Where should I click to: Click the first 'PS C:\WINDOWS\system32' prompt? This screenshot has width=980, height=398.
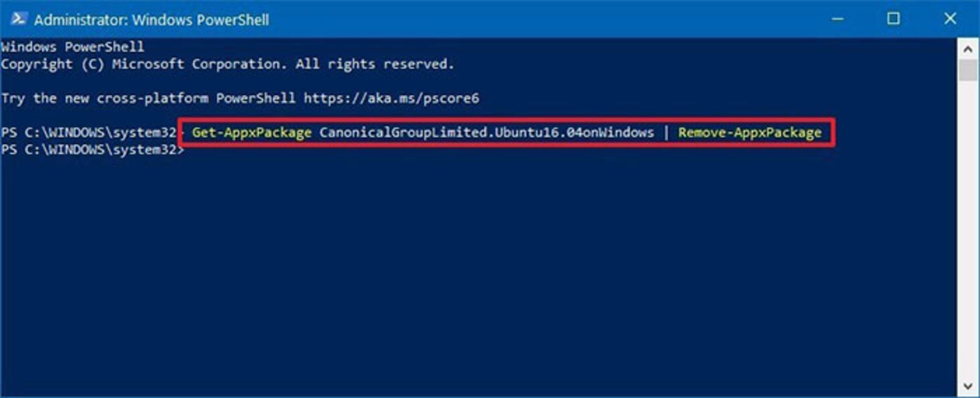coord(89,133)
